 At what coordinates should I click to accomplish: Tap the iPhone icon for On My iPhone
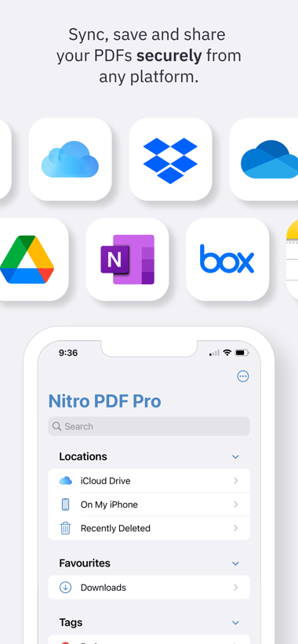point(65,505)
